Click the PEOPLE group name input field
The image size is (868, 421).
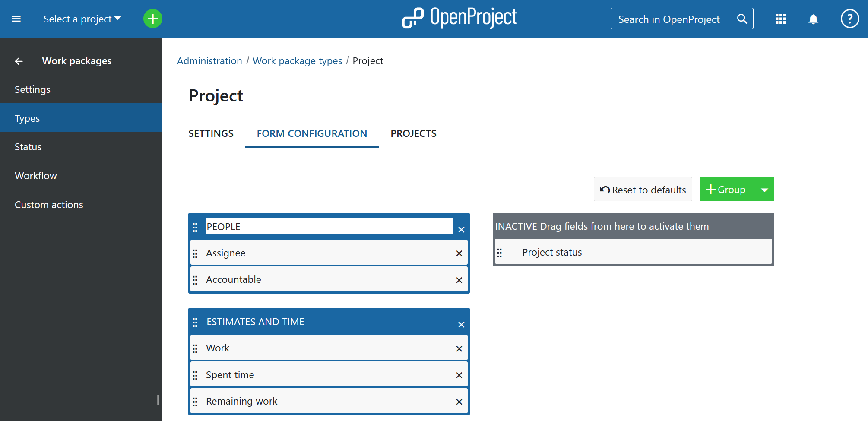click(329, 227)
